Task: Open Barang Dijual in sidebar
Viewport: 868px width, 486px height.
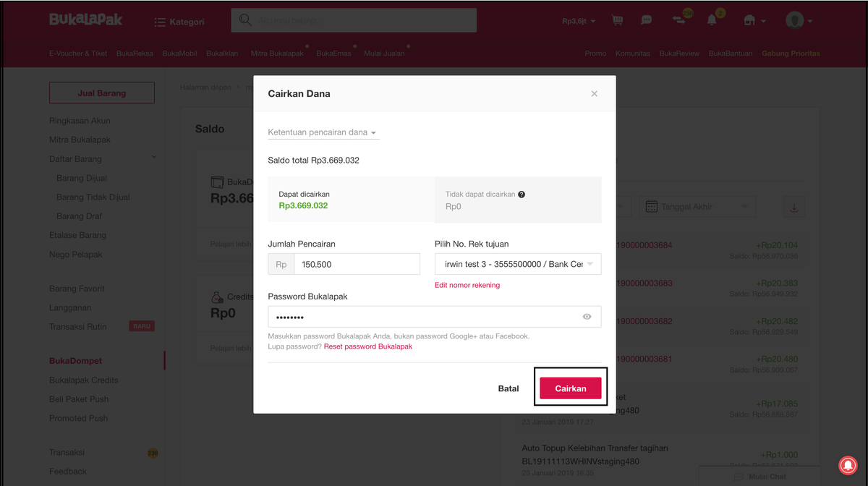Action: pyautogui.click(x=82, y=178)
